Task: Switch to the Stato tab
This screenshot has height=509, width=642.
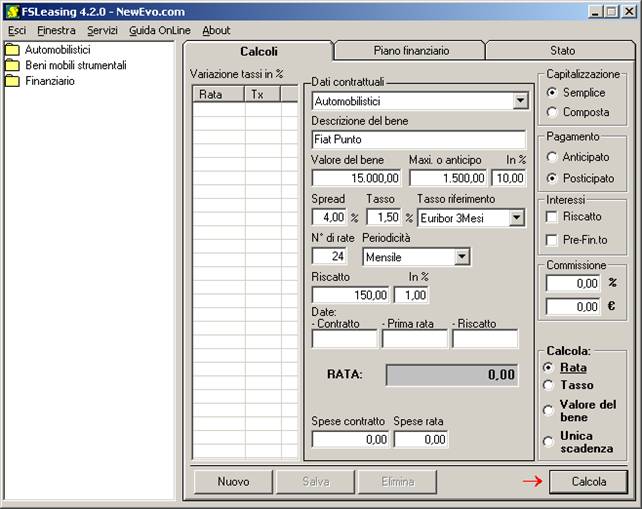Action: (562, 51)
